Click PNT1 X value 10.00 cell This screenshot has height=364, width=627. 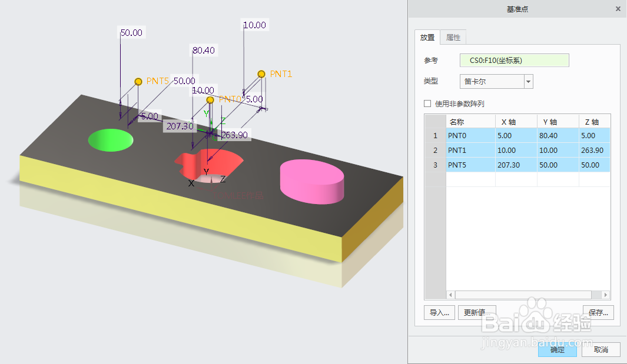tap(516, 150)
